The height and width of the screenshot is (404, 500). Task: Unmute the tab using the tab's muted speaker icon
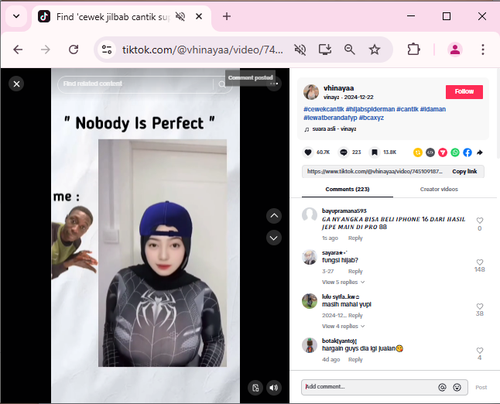click(x=180, y=16)
